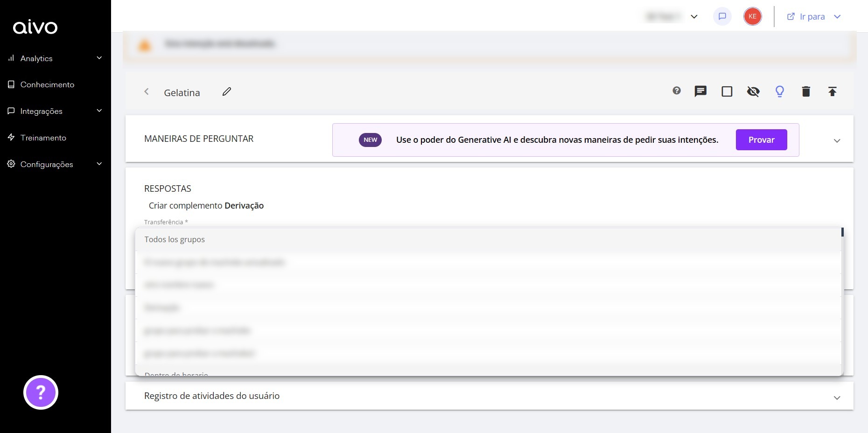
Task: Click the Provar button
Action: pos(761,140)
